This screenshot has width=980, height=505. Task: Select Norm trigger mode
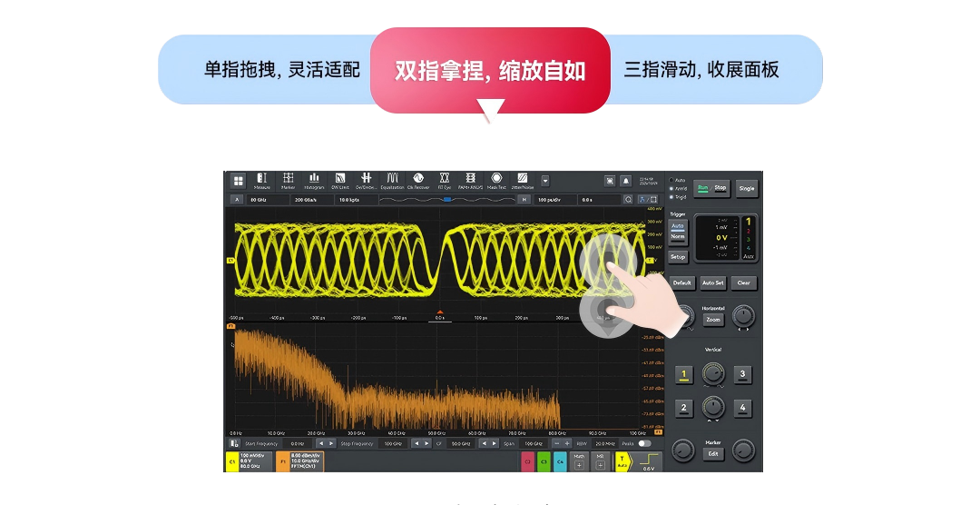tap(678, 236)
